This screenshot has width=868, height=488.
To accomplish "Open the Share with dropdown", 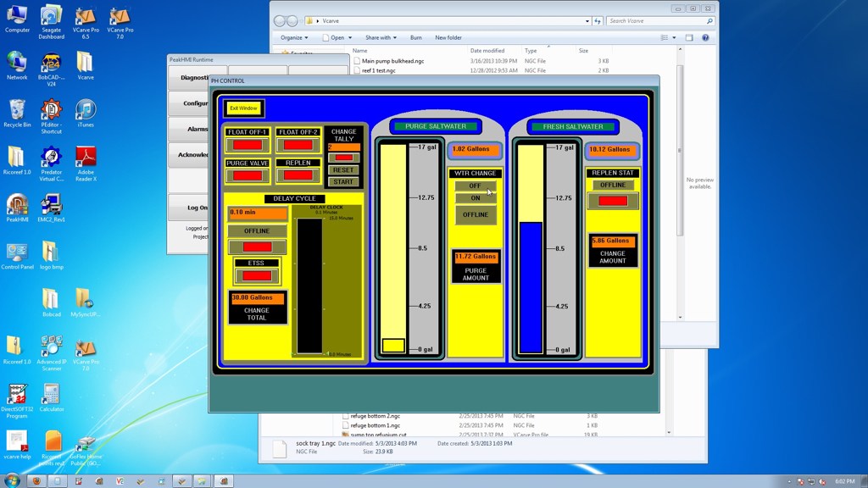I will (x=381, y=37).
